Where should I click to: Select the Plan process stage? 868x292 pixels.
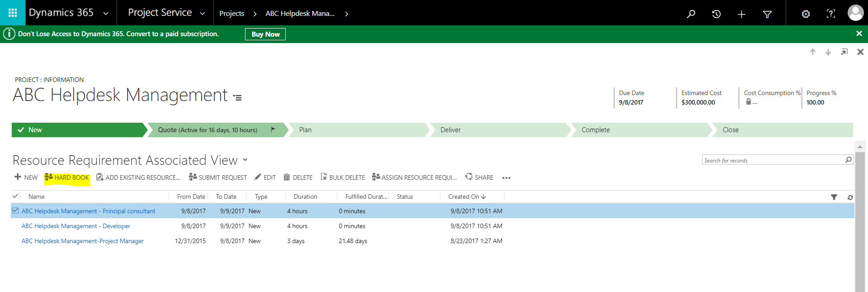point(358,130)
